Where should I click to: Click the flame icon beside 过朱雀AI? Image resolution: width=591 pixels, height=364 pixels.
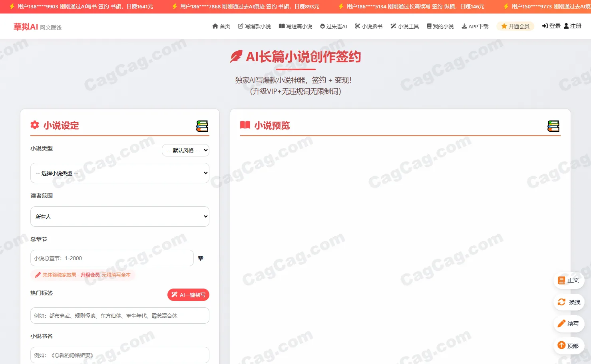[322, 26]
